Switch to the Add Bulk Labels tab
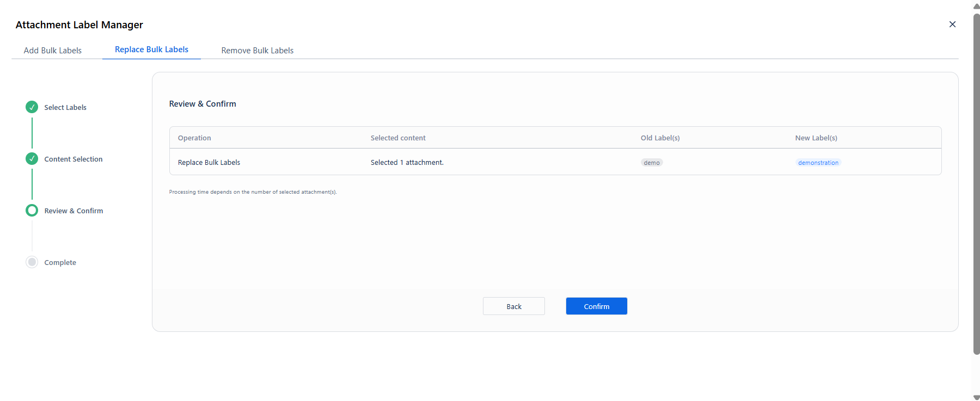Viewport: 980px width, 401px height. pyautogui.click(x=53, y=50)
